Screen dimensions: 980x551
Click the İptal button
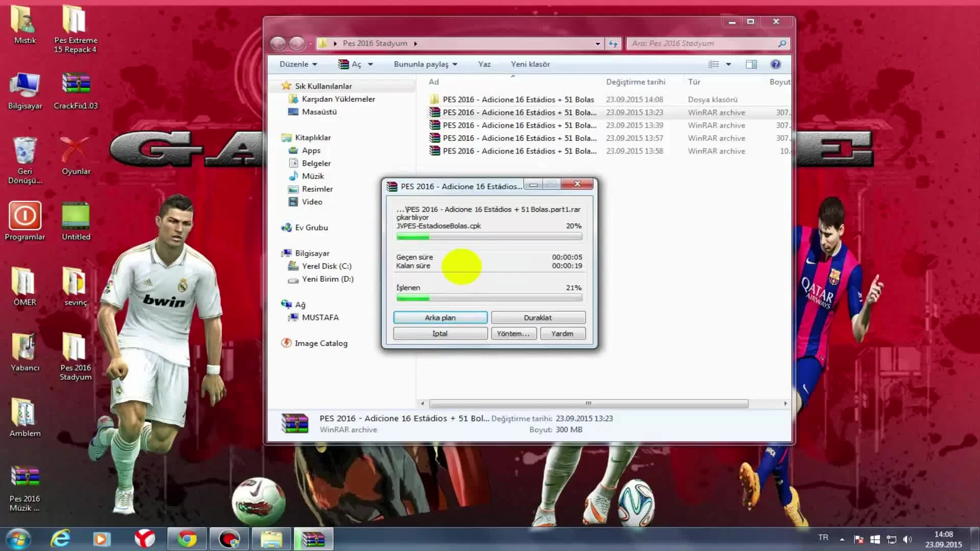(x=439, y=334)
